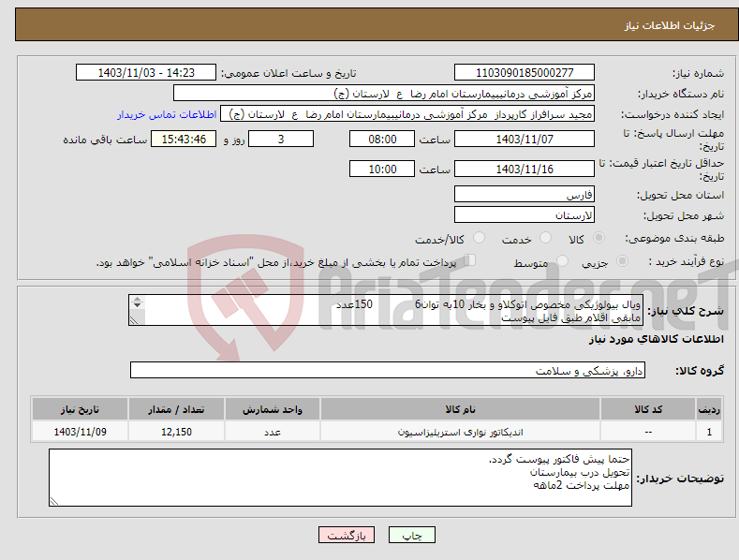Click the بازگشت back button
The width and height of the screenshot is (739, 560).
coord(347,535)
